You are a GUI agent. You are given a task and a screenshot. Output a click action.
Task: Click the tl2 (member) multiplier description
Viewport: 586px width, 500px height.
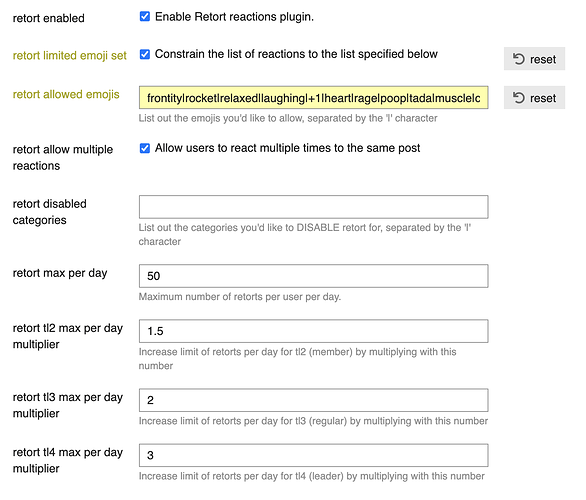297,359
